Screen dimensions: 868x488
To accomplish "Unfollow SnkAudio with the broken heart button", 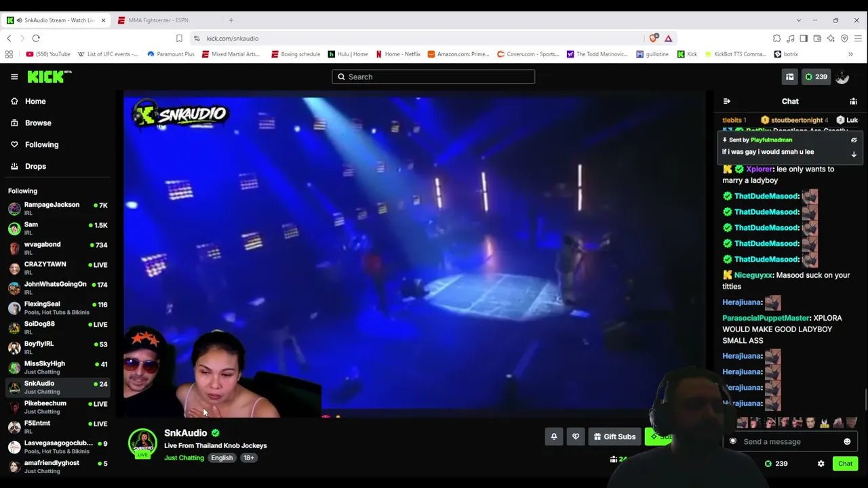I will [576, 436].
